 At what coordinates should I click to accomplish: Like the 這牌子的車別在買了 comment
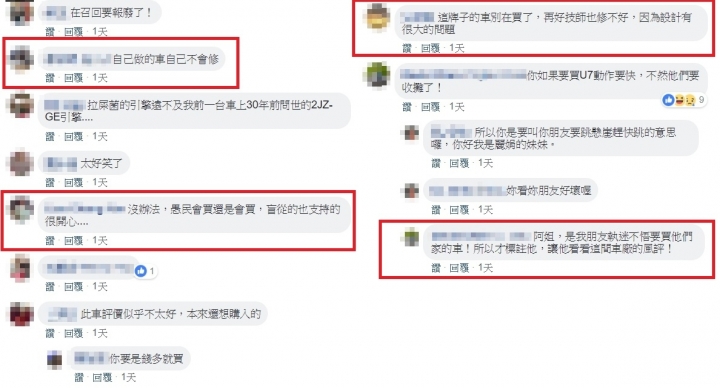click(407, 48)
